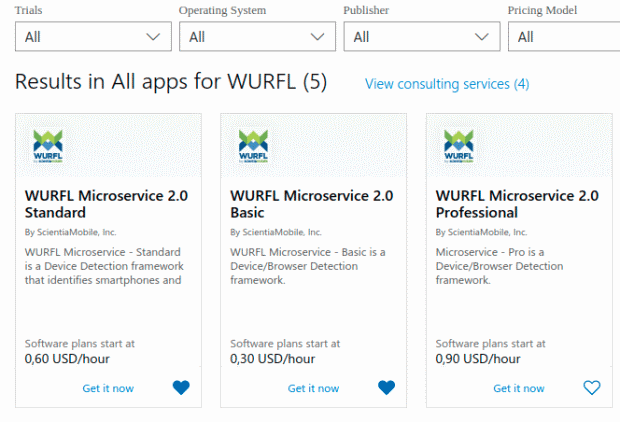This screenshot has height=422, width=620.
Task: Open the Operating System filter dropdown
Action: [257, 36]
